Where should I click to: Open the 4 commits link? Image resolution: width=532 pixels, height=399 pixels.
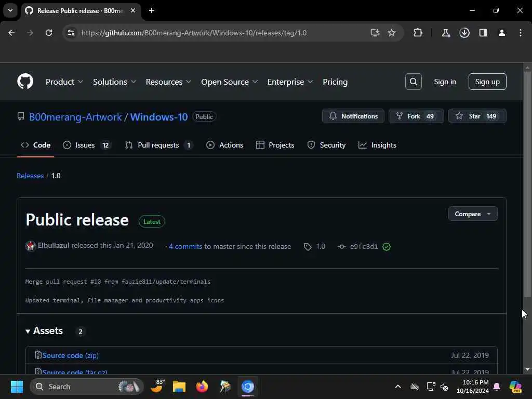point(185,246)
